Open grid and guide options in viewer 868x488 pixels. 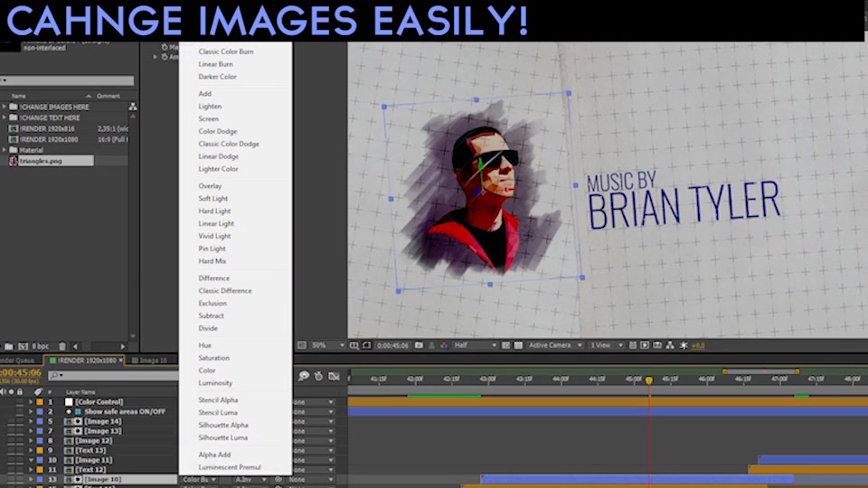(x=354, y=345)
